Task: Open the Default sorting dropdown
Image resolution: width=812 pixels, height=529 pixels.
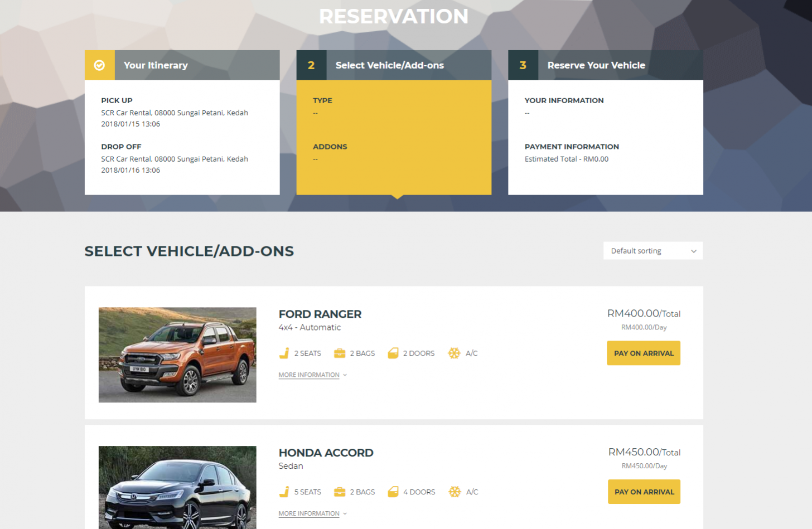Action: tap(652, 251)
